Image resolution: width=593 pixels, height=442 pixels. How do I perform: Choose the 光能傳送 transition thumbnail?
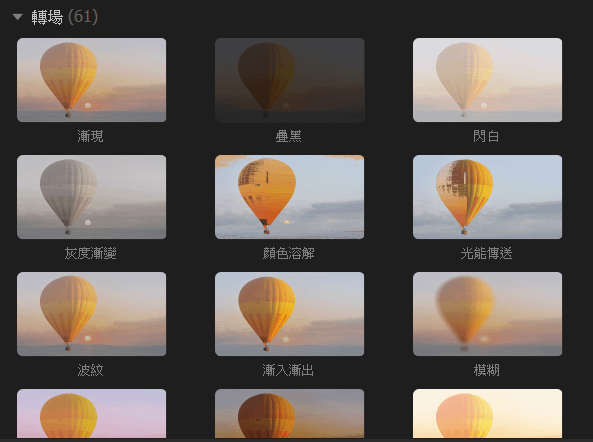click(x=487, y=197)
